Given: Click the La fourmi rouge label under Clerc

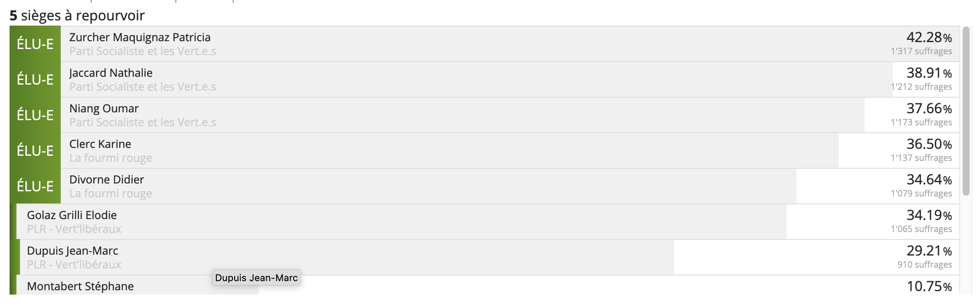Looking at the screenshot, I should [111, 158].
